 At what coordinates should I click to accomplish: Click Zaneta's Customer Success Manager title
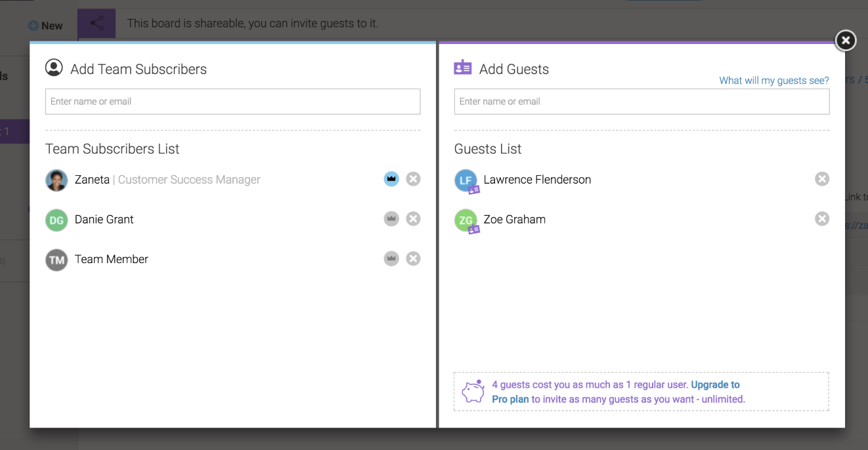189,180
